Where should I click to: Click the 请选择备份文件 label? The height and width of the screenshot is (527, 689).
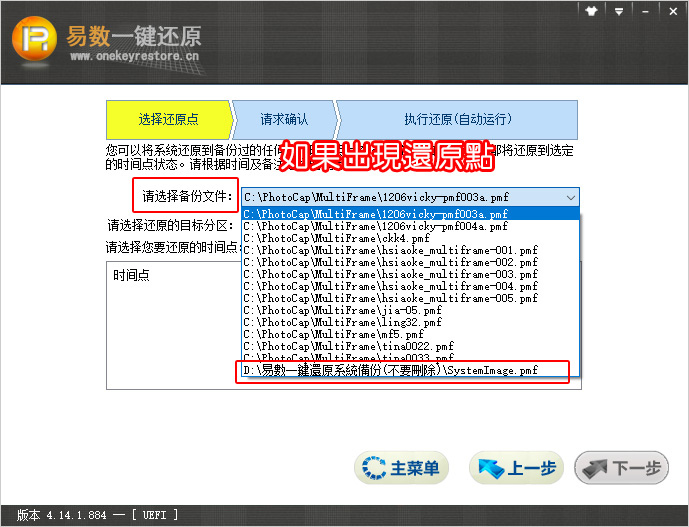[x=187, y=196]
